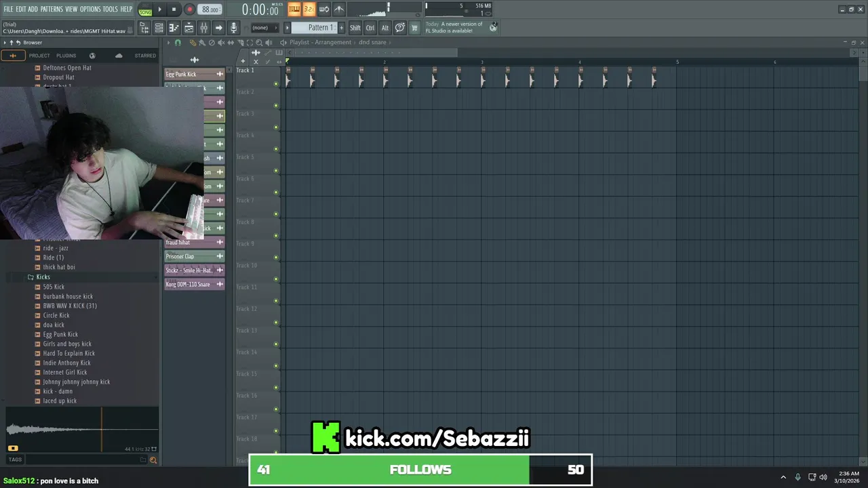Click the Alt key button
Image resolution: width=868 pixels, height=488 pixels.
tap(384, 28)
